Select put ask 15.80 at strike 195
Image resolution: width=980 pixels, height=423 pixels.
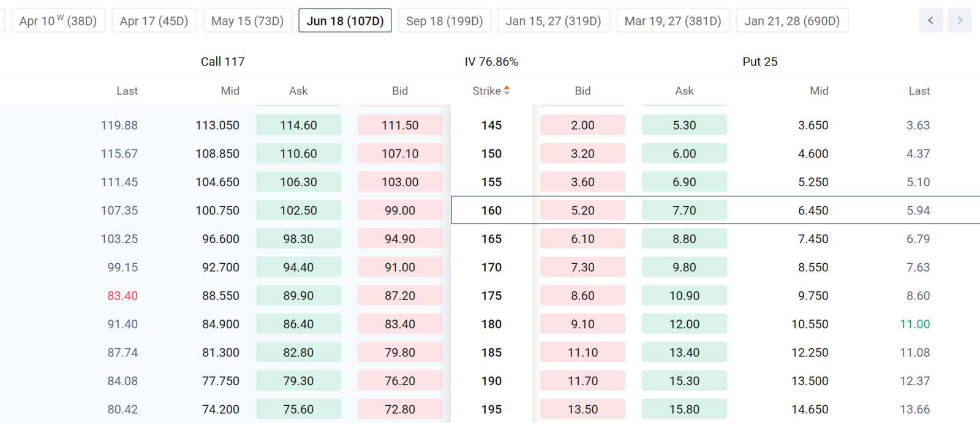click(684, 410)
